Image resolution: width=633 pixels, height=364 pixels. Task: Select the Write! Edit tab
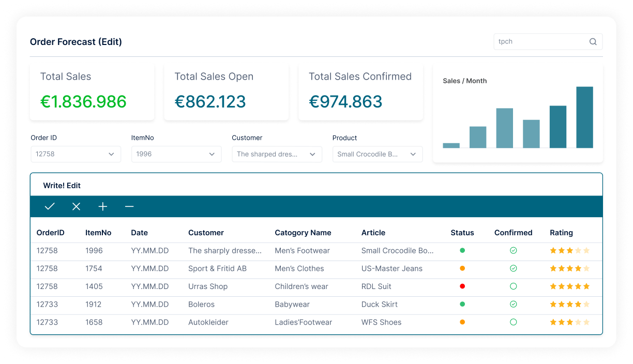coord(62,186)
